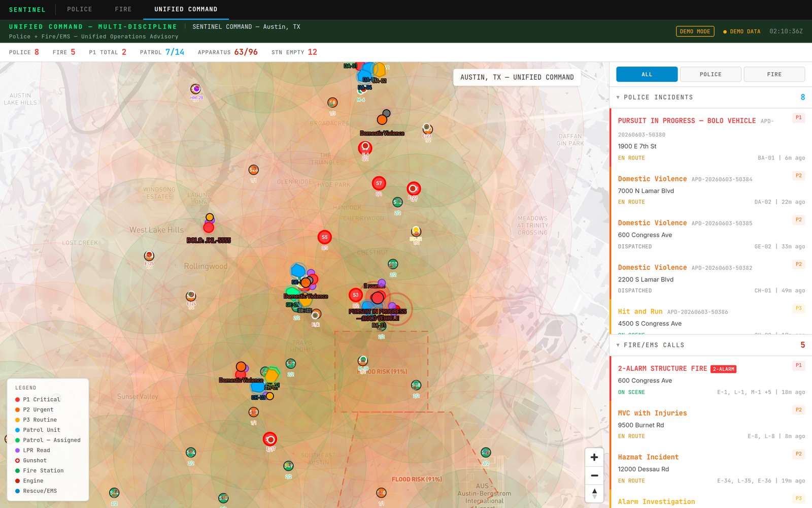Image resolution: width=812 pixels, height=508 pixels.
Task: Click the E-4 engine marker
Action: 316,315
